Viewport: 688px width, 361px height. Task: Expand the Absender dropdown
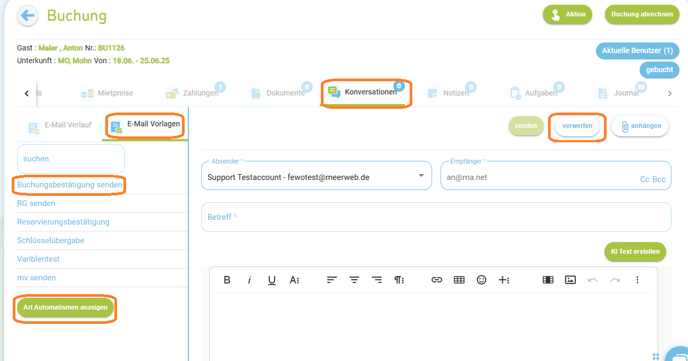(421, 175)
